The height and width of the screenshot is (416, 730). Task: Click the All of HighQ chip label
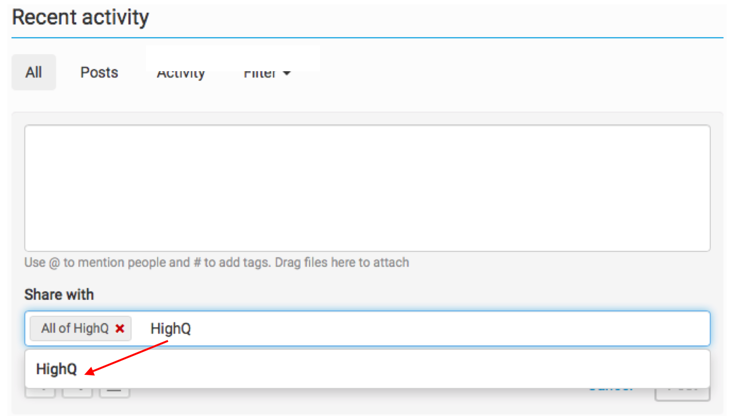[75, 328]
